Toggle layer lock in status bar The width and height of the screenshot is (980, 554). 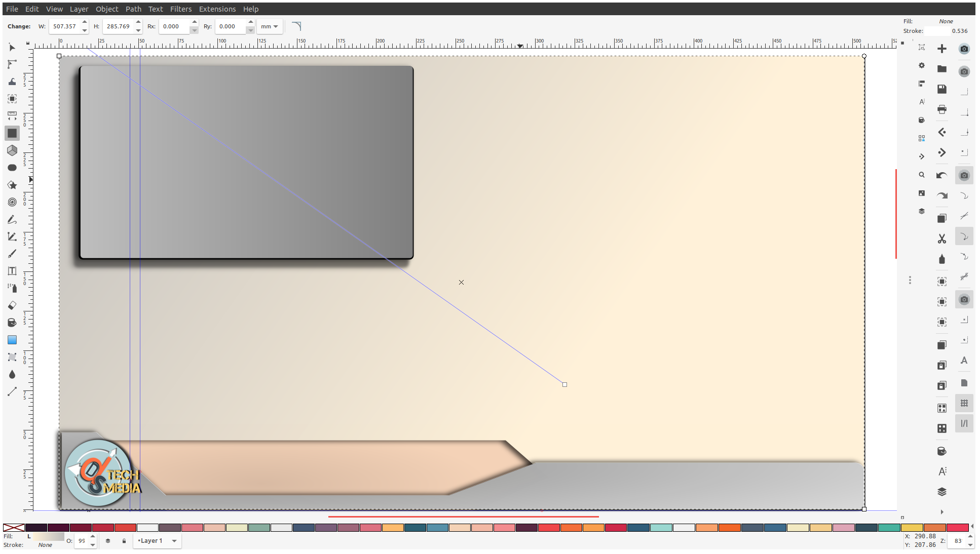click(124, 541)
